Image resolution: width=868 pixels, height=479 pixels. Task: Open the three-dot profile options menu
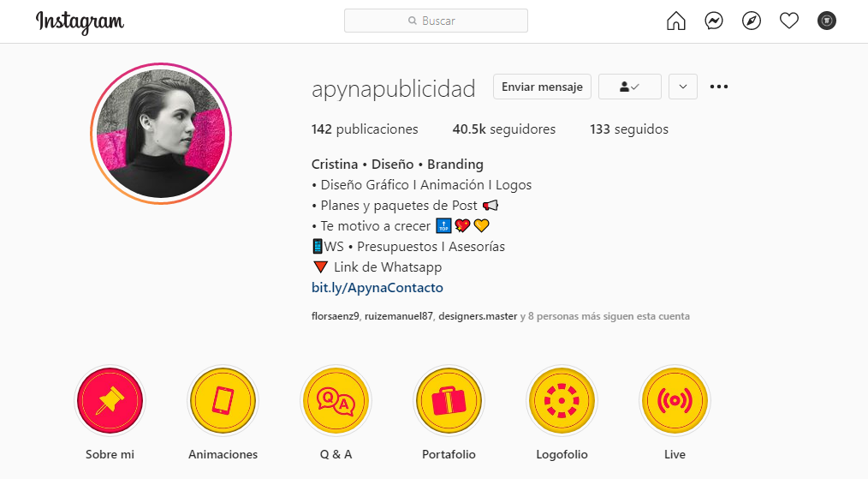pos(718,87)
